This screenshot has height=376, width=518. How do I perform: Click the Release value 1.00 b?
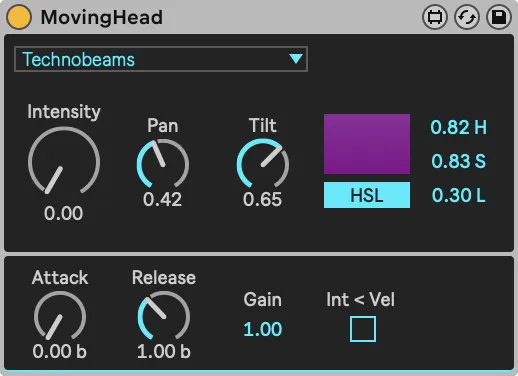click(x=164, y=351)
